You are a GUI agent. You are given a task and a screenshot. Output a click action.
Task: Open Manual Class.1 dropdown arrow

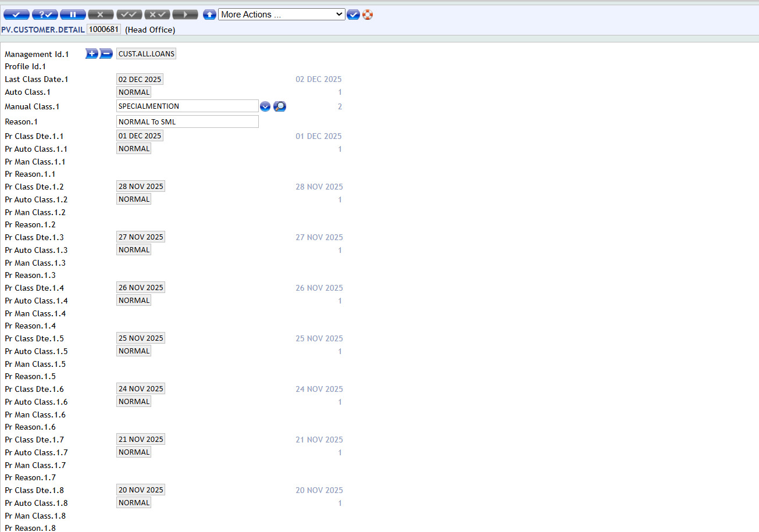point(265,106)
